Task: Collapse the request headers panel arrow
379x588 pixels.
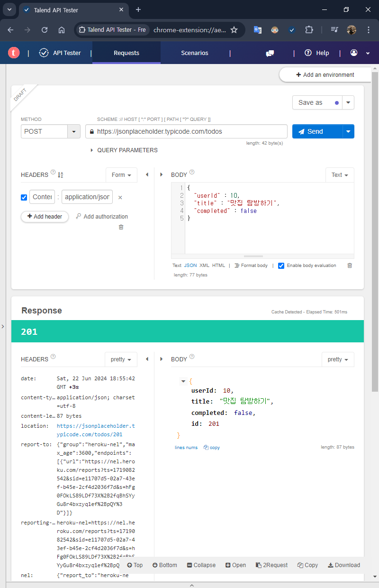Action: pos(147,175)
